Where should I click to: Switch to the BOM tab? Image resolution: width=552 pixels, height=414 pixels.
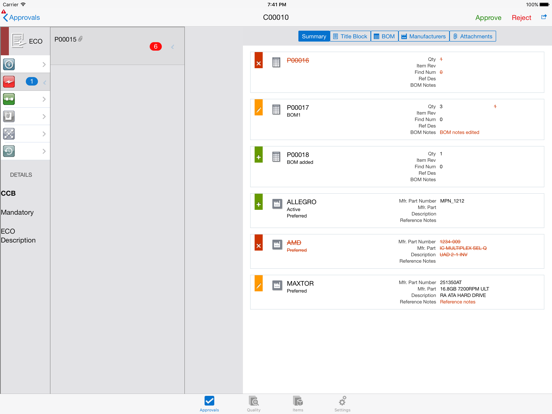click(x=384, y=36)
